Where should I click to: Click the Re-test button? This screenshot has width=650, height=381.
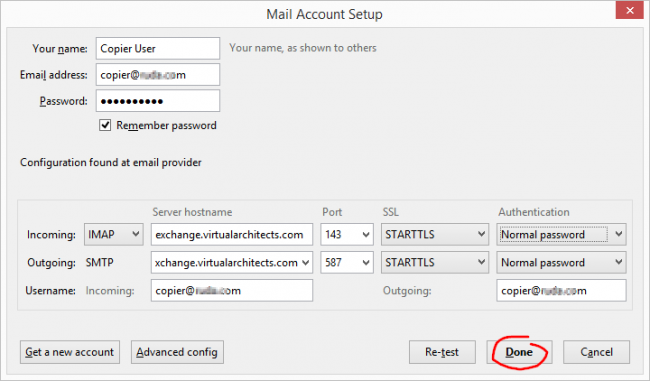point(442,352)
